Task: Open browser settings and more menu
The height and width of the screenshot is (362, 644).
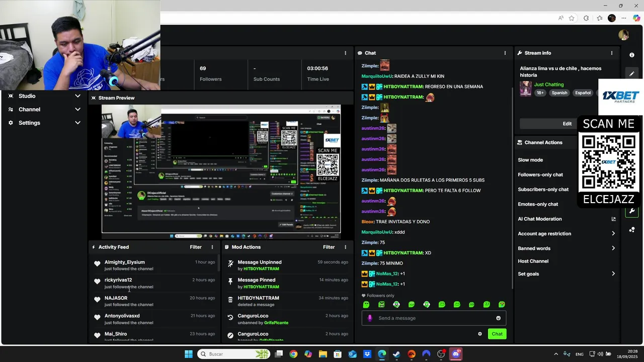Action: click(624, 18)
